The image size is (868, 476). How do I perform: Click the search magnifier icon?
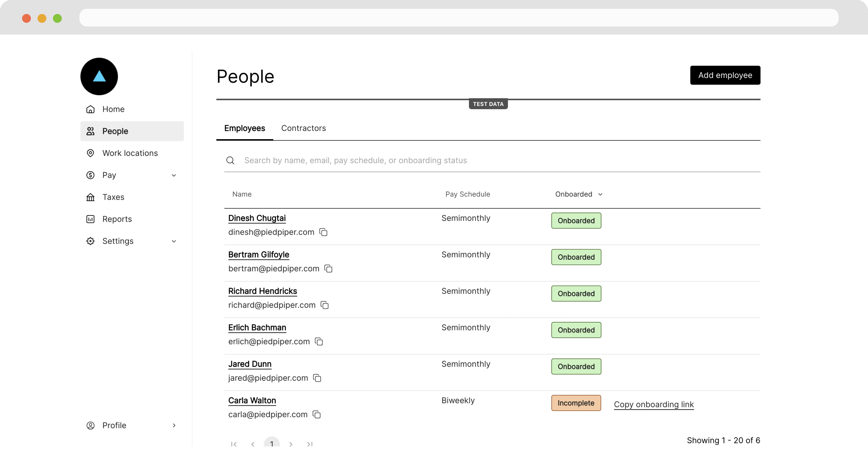pos(230,160)
